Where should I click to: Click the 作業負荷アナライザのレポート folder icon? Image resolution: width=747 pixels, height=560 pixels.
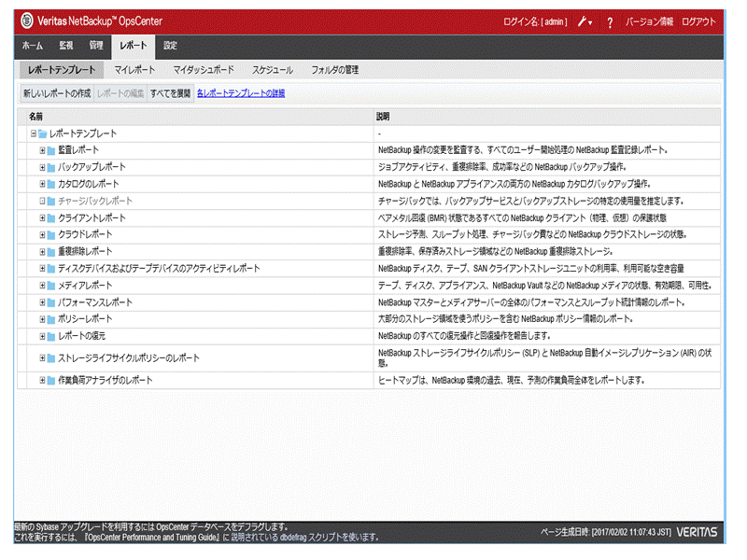pos(51,381)
